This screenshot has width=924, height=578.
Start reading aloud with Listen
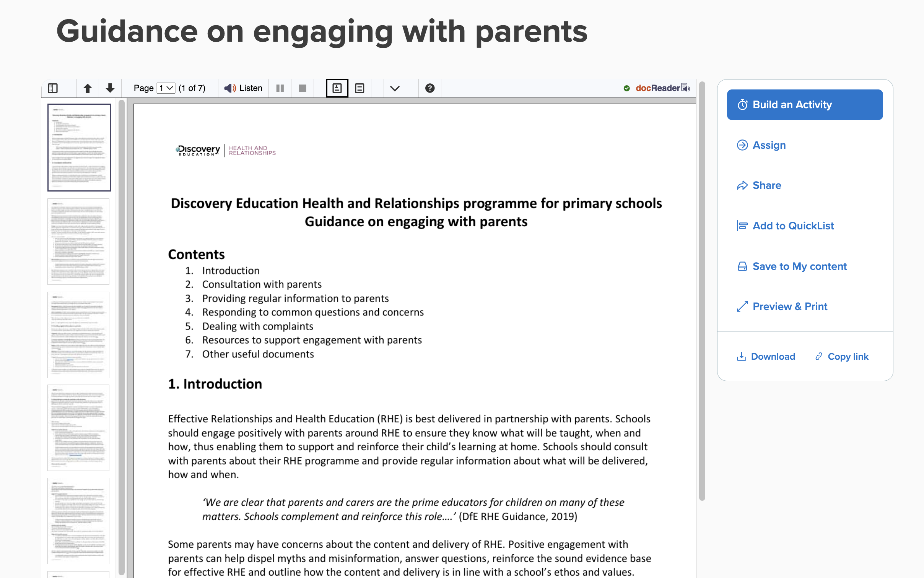(243, 88)
